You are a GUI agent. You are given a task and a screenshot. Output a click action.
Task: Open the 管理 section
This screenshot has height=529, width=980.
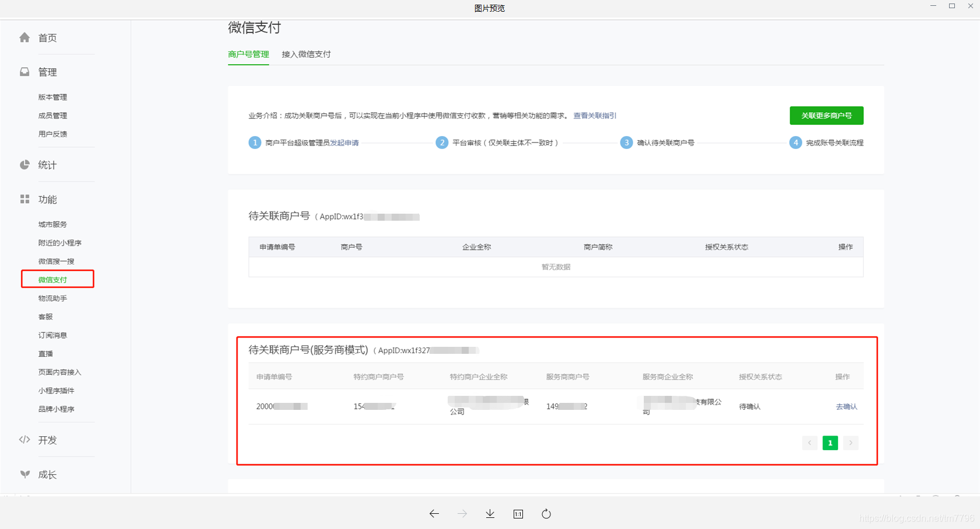click(x=47, y=72)
